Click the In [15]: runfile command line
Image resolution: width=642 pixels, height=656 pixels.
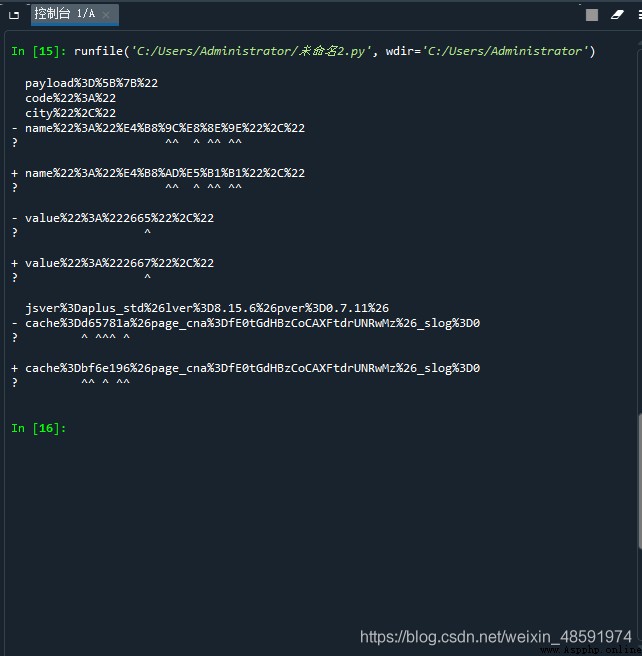click(x=303, y=51)
